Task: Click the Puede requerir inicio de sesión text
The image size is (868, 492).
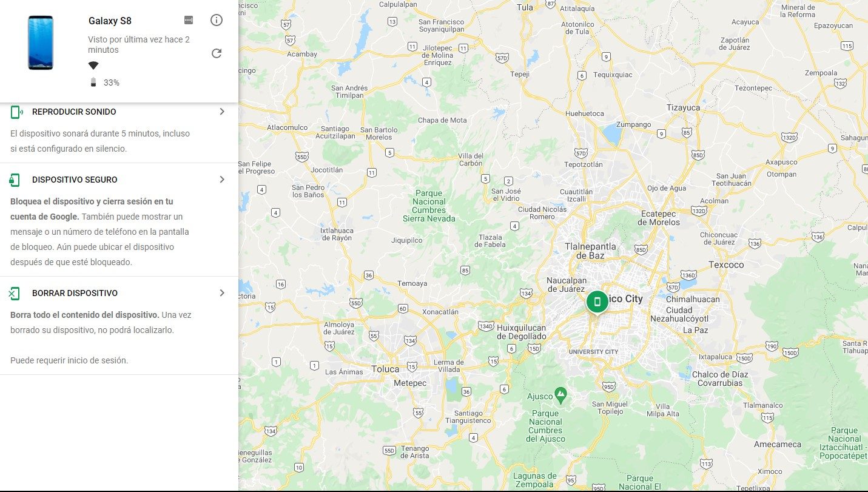Action: 69,360
